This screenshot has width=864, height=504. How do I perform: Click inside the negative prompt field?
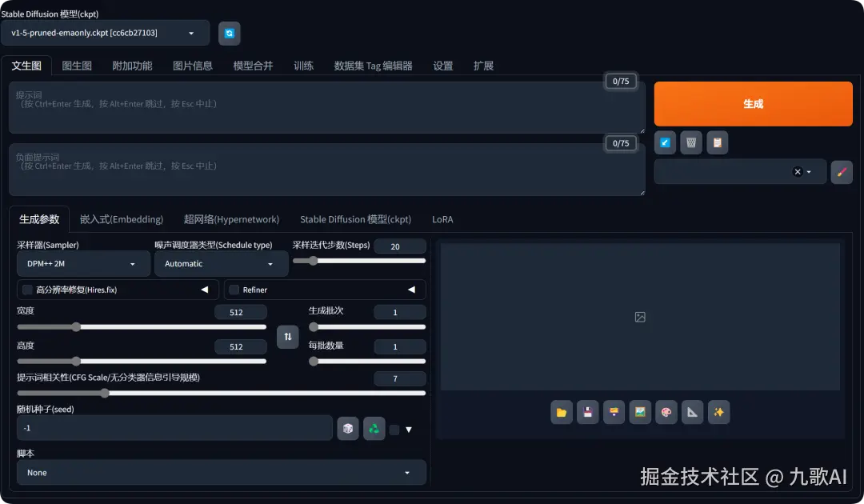pos(320,170)
